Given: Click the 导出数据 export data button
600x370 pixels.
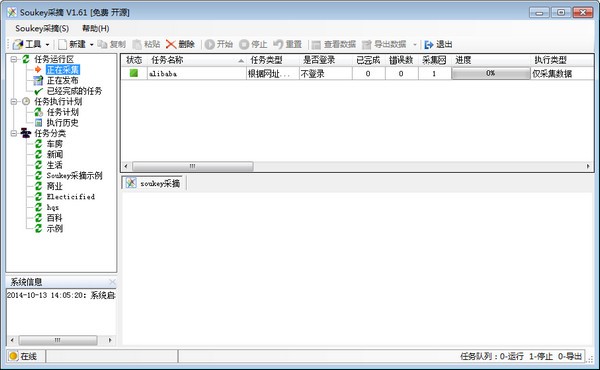Looking at the screenshot, I should (384, 44).
